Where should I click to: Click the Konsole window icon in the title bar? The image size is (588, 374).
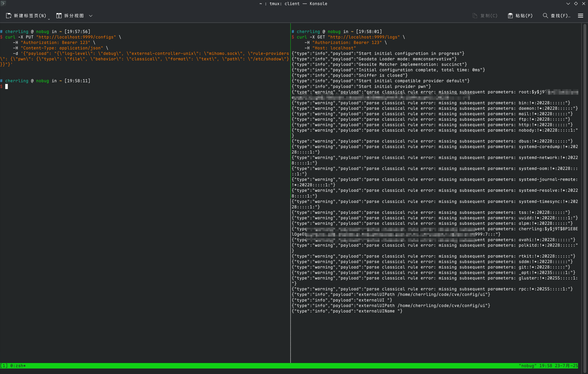3,3
